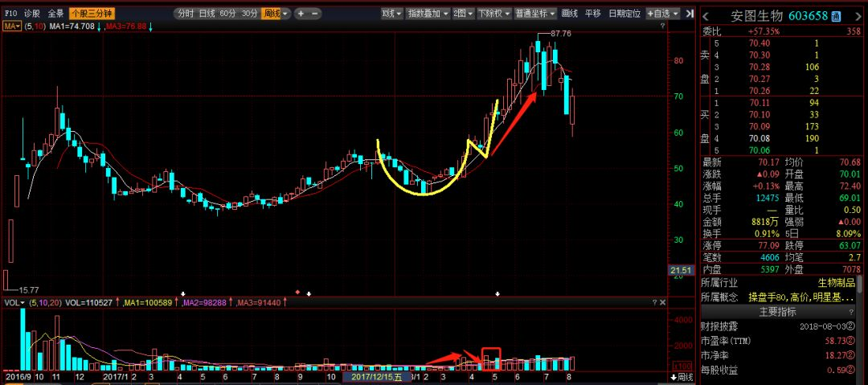Click the red diamond event marker
Image resolution: width=868 pixels, height=385 pixels.
click(297, 292)
